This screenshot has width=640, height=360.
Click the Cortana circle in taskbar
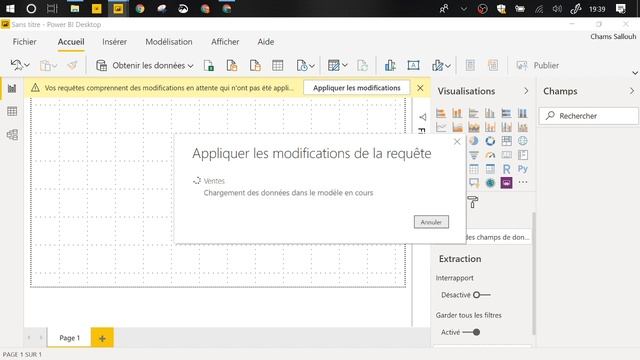[31, 8]
